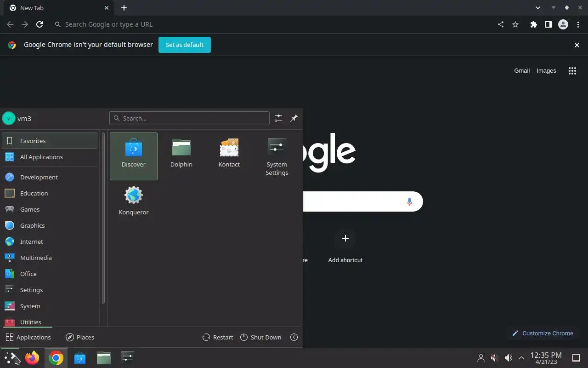Open the Office category
Screen dimensions: 588x368
(x=50, y=274)
